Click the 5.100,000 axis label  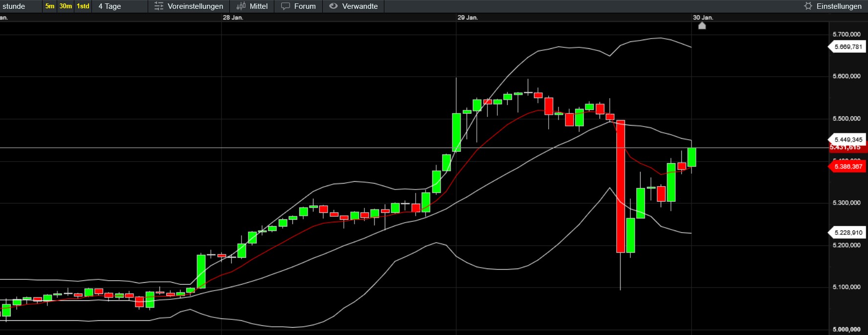tap(846, 287)
